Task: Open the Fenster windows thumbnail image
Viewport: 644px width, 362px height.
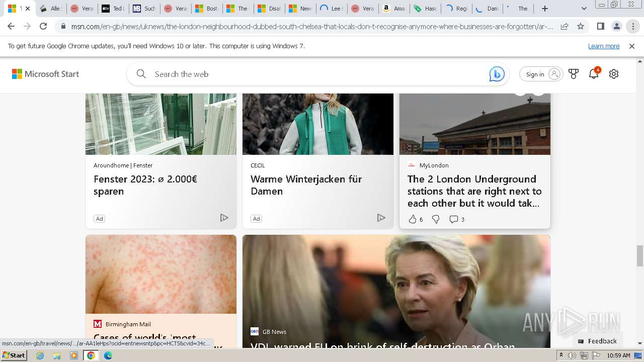Action: (x=161, y=124)
